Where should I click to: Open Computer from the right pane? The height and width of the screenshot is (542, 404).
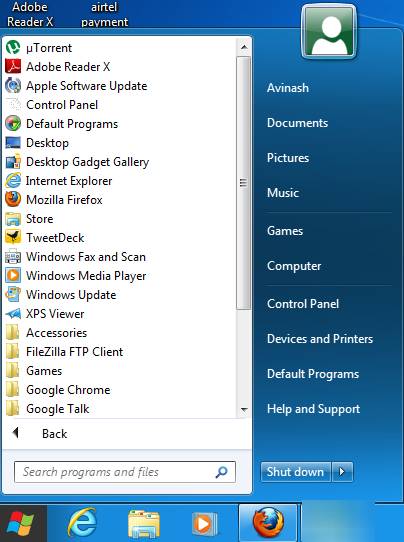294,265
